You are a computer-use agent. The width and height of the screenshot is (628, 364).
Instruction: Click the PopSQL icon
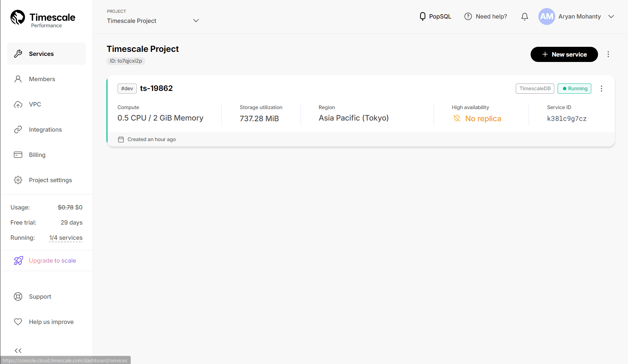(422, 16)
